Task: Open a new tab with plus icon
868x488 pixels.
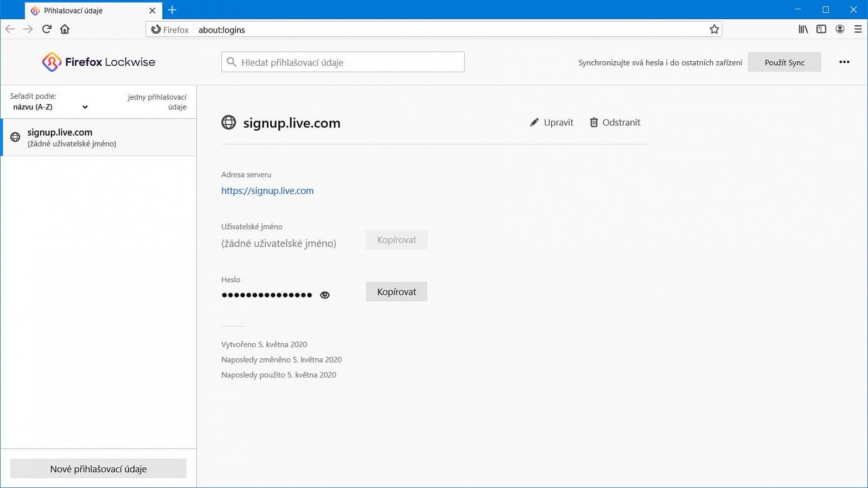Action: 173,10
